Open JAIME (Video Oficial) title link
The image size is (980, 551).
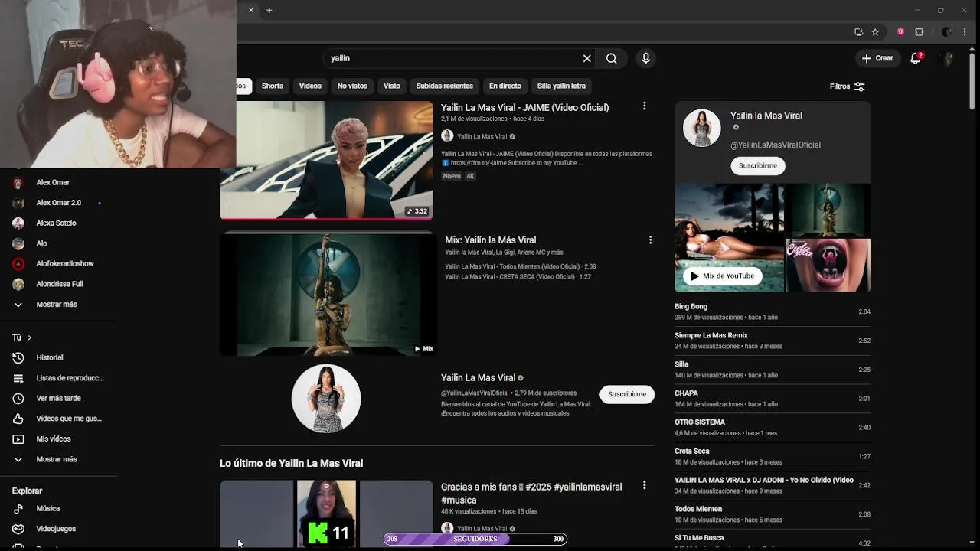524,108
